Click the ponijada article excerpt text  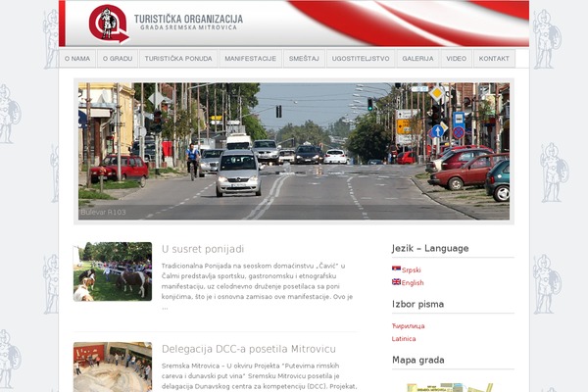(257, 286)
